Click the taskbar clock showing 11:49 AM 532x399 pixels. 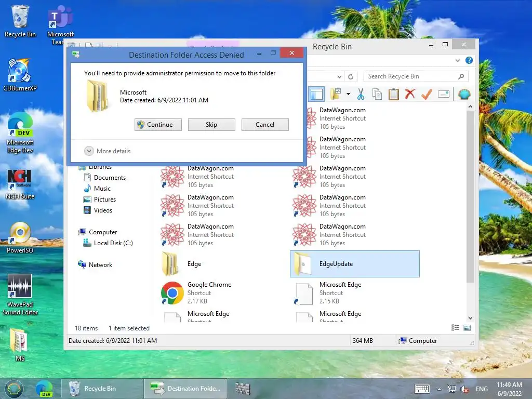509,389
